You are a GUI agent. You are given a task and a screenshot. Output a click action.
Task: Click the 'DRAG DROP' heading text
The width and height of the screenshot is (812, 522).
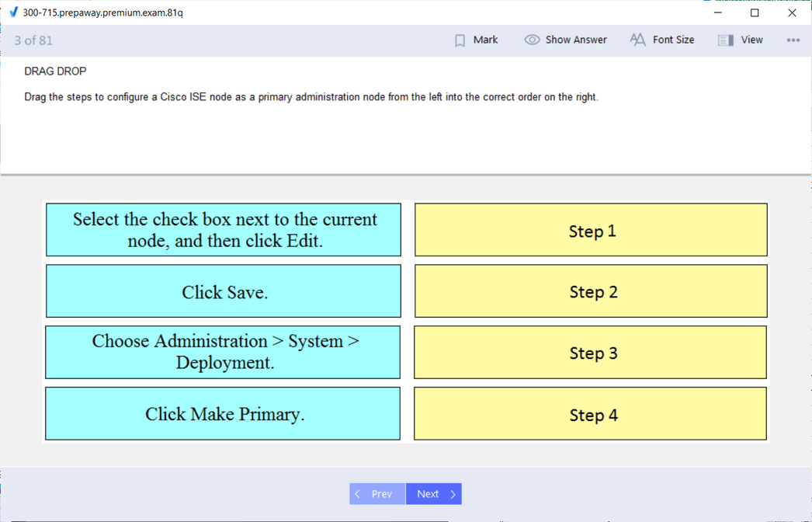pos(55,71)
